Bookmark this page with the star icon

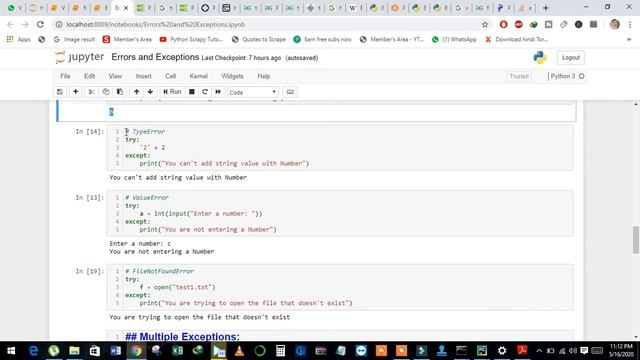tap(485, 24)
